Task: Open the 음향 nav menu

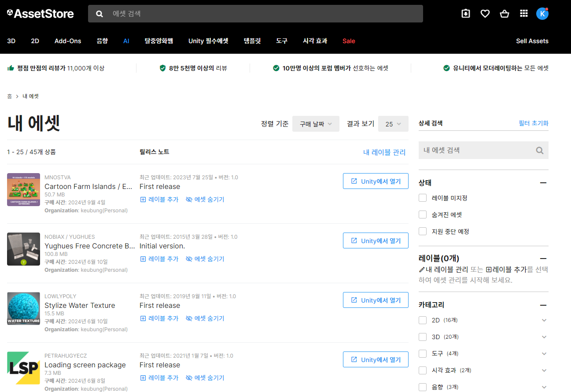Action: point(102,41)
